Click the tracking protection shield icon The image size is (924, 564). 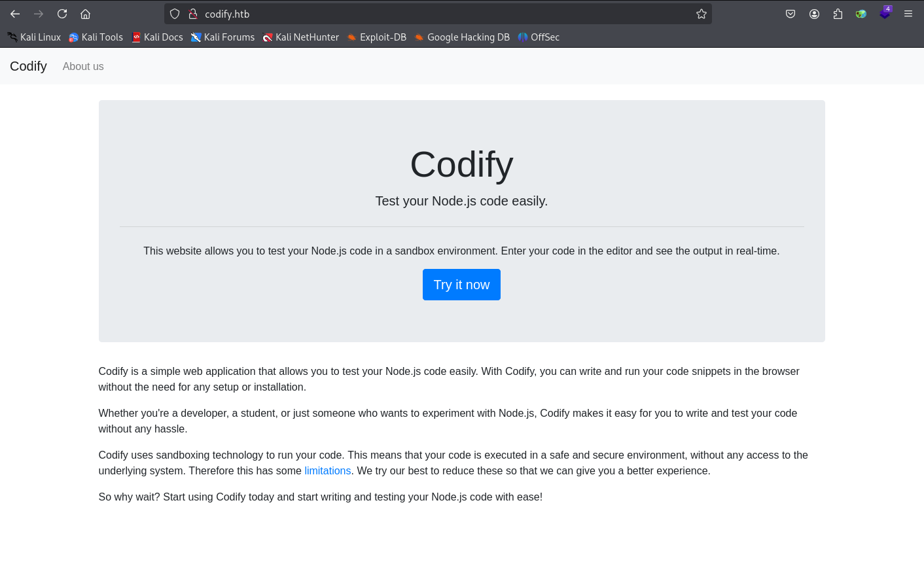(x=175, y=14)
